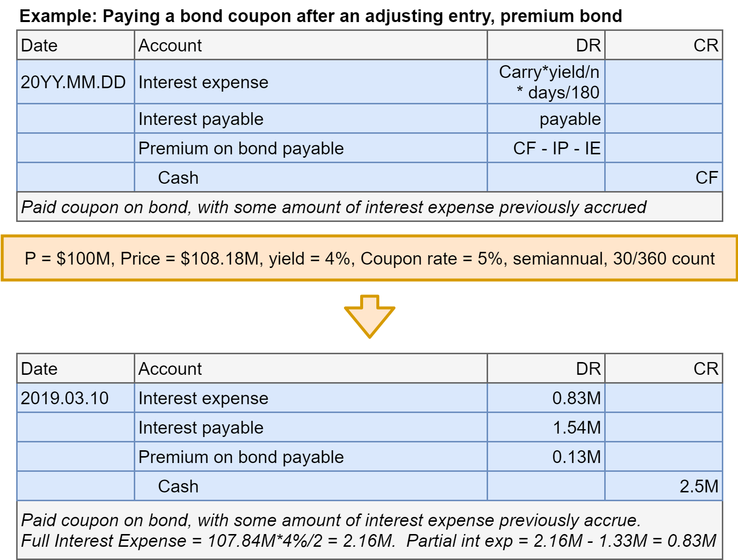Click the note ending 'previously accrued'
738x560 pixels.
click(333, 207)
